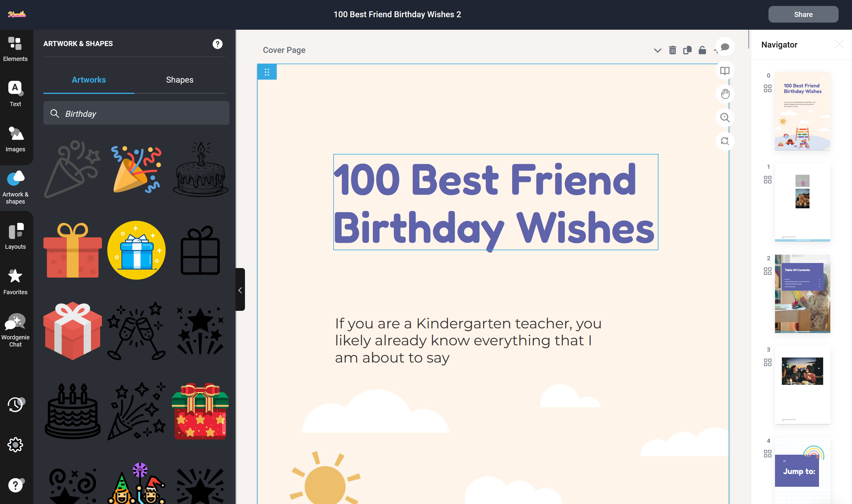Toggle the hand pan tool
The image size is (852, 504).
(724, 94)
